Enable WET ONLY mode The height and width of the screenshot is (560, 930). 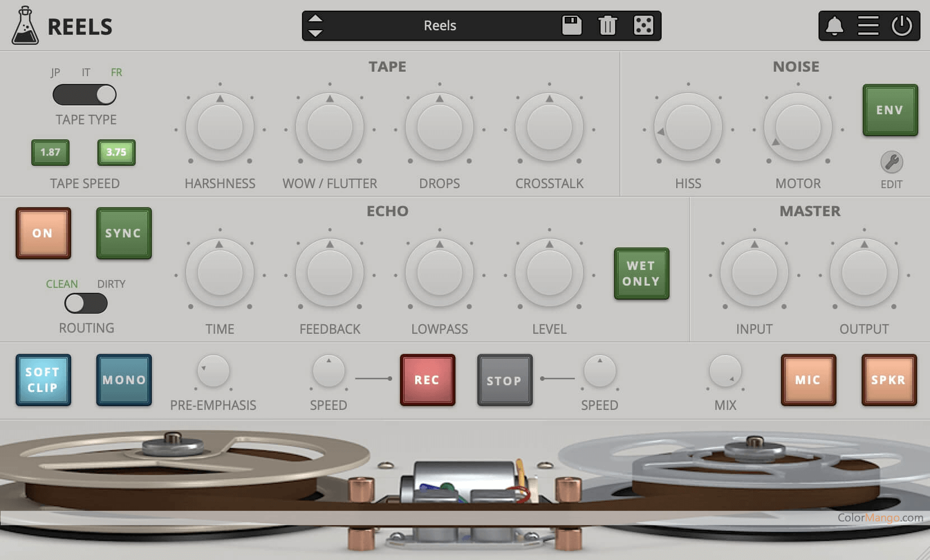[x=641, y=273]
